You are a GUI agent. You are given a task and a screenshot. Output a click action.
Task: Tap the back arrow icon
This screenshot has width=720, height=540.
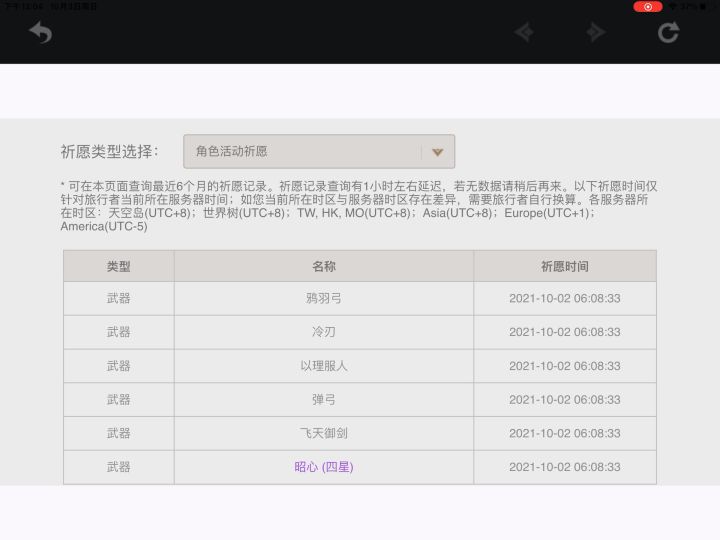tap(40, 33)
